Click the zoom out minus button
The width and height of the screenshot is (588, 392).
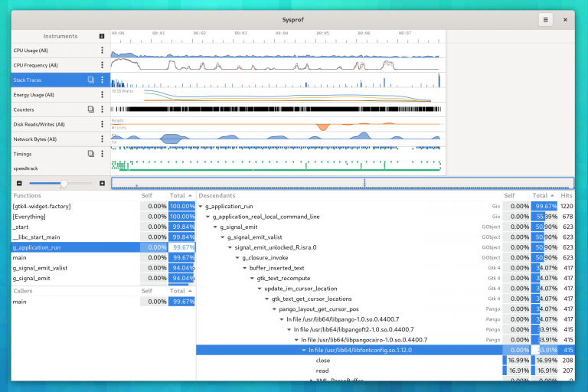[x=18, y=184]
